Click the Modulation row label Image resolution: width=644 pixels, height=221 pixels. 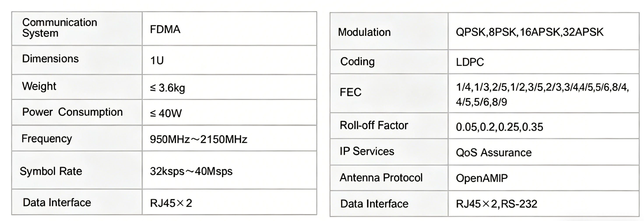click(364, 32)
